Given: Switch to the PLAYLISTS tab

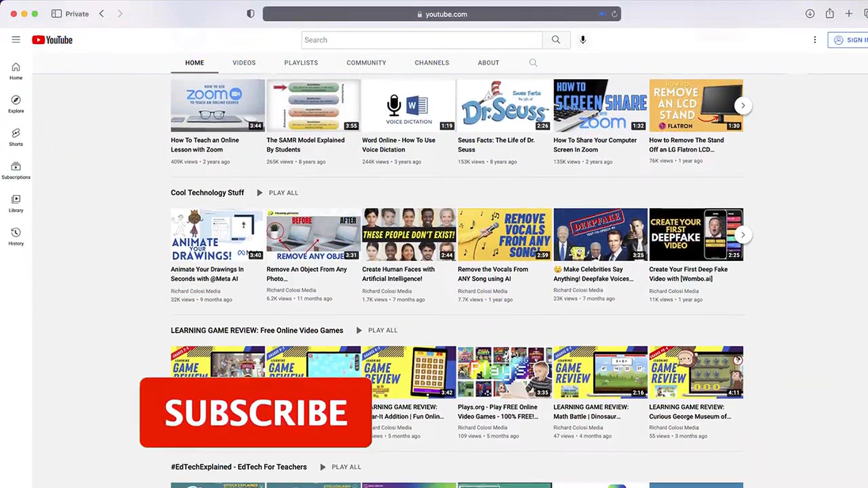Looking at the screenshot, I should [301, 63].
